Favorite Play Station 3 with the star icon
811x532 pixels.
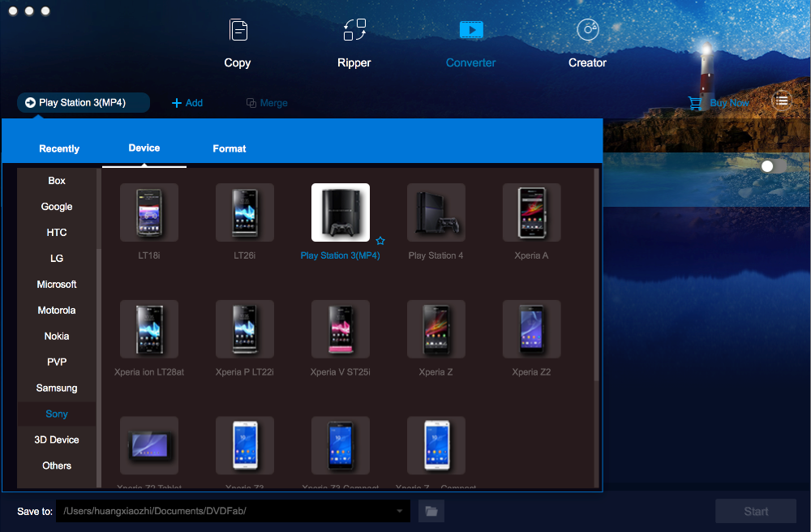(380, 240)
